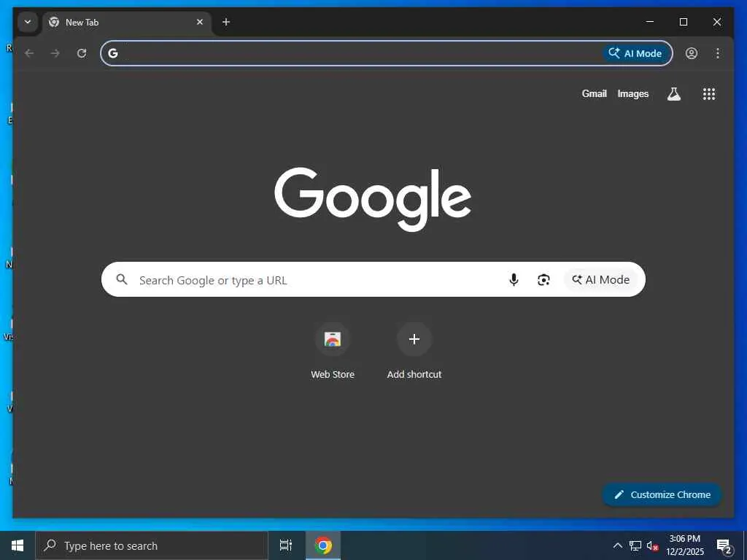
Task: Click the magnifier icon in search box
Action: pos(122,279)
